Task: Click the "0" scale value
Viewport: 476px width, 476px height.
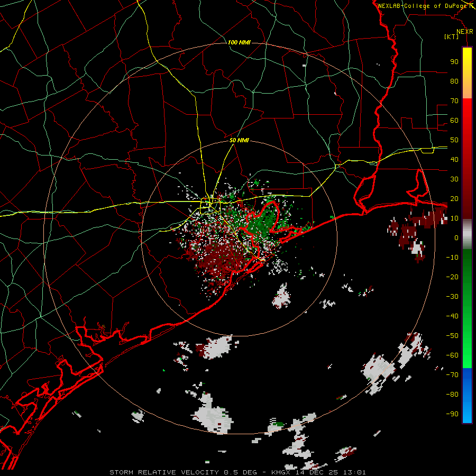Action: click(x=456, y=237)
